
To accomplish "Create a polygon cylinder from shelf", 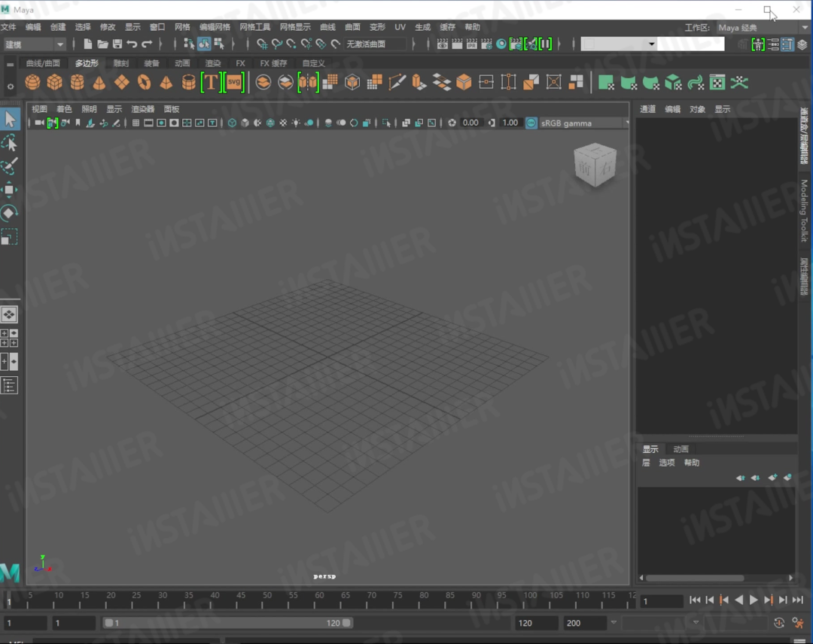I will [78, 82].
